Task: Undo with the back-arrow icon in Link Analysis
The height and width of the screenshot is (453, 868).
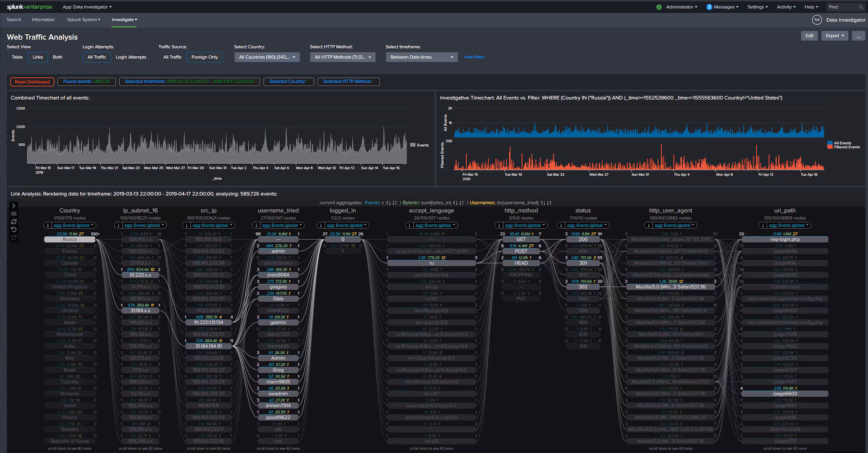Action: pyautogui.click(x=14, y=229)
